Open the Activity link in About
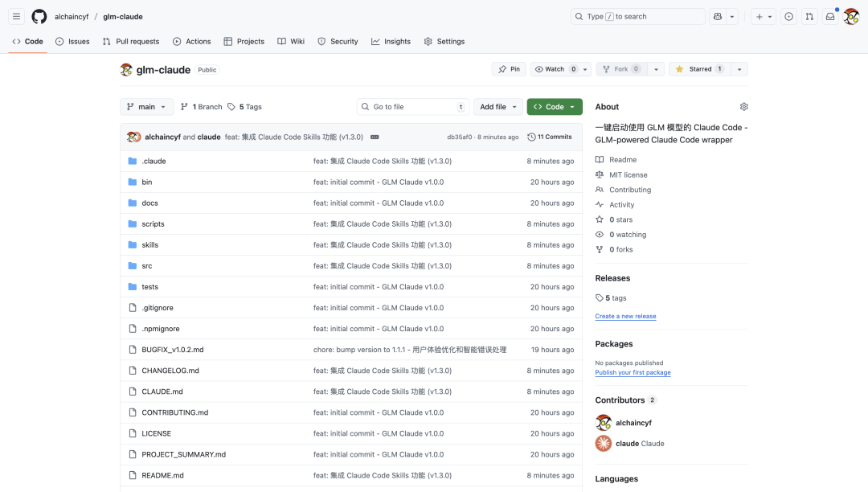The image size is (868, 492). point(621,204)
